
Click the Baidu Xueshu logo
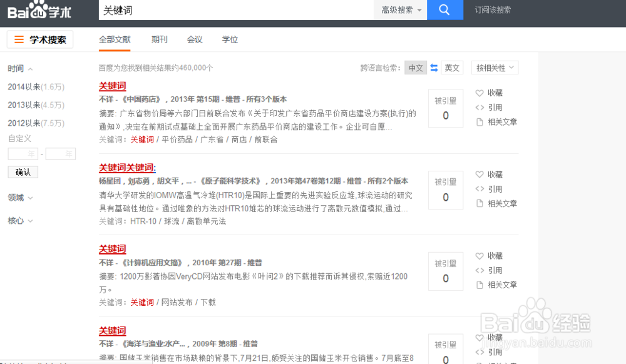coord(39,10)
